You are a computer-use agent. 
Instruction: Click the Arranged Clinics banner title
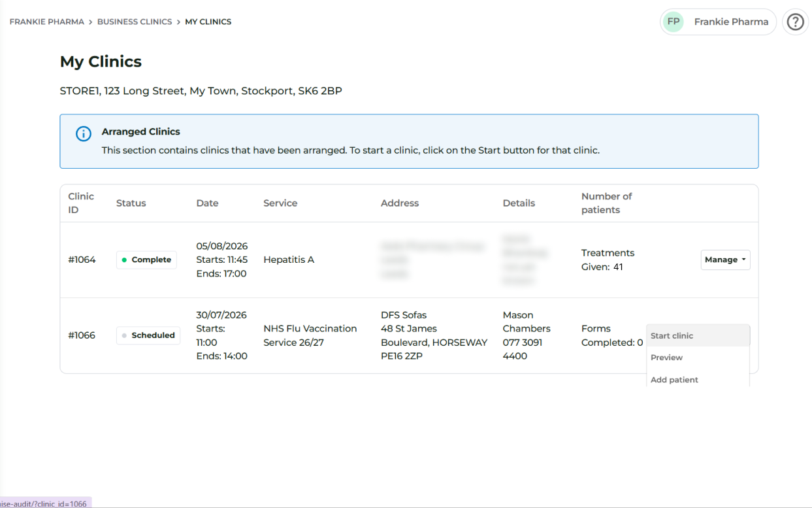(141, 131)
